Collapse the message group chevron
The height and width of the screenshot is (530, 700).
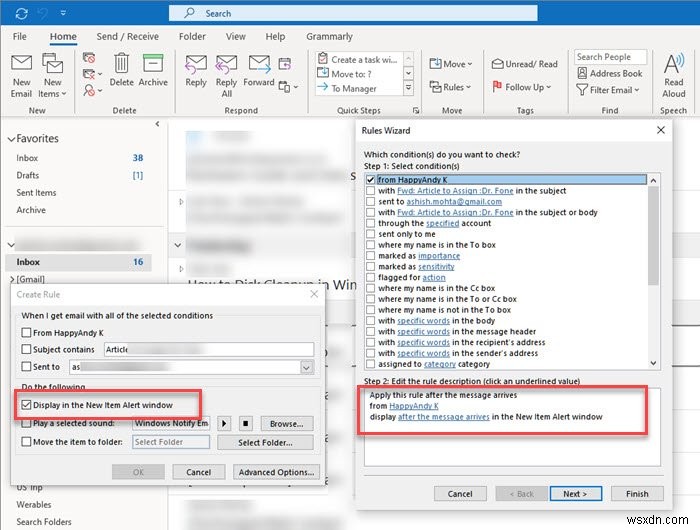(x=178, y=245)
